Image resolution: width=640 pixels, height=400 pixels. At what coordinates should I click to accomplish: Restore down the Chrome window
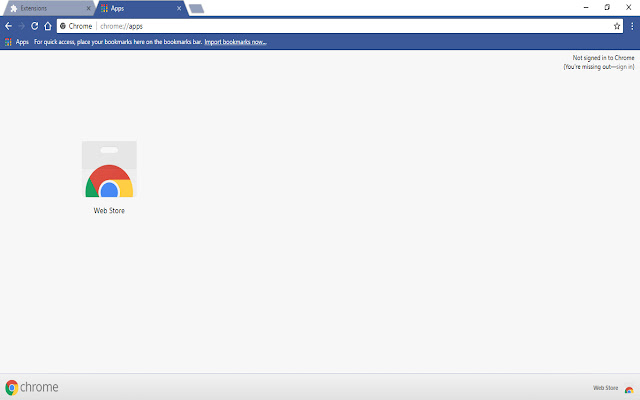pyautogui.click(x=607, y=7)
